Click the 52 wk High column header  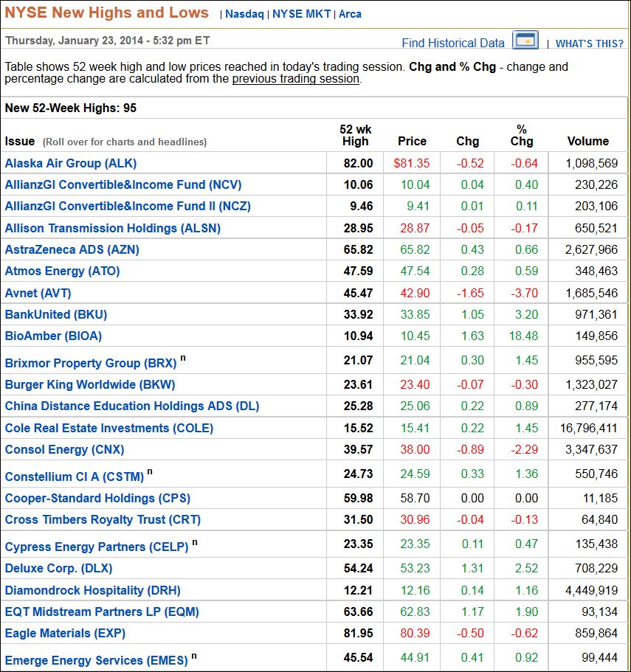356,136
